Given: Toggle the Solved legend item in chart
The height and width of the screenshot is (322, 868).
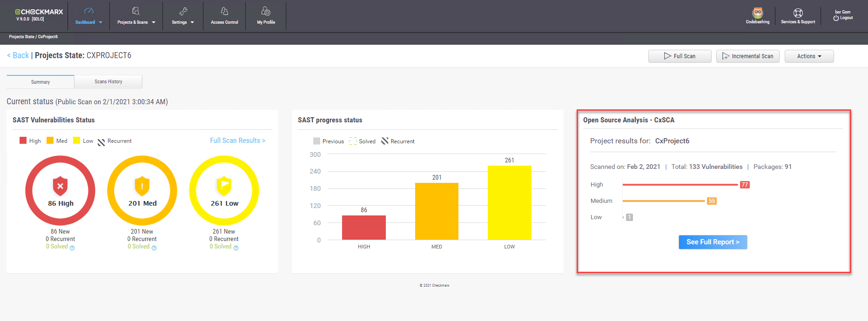Looking at the screenshot, I should tap(363, 141).
